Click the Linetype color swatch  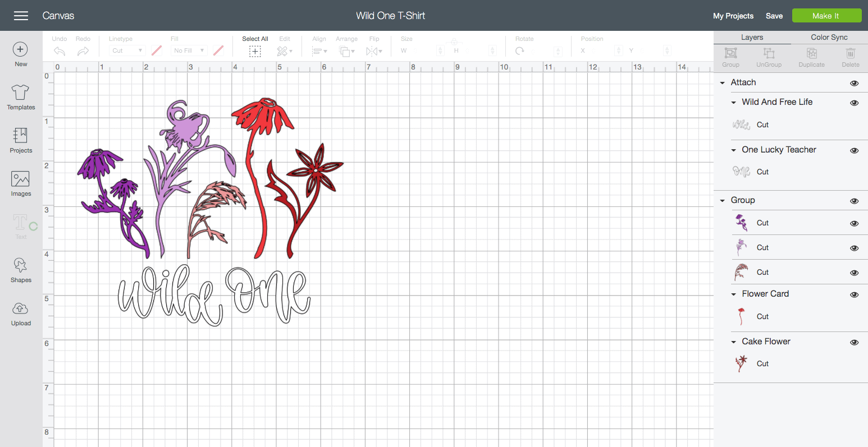coord(157,50)
